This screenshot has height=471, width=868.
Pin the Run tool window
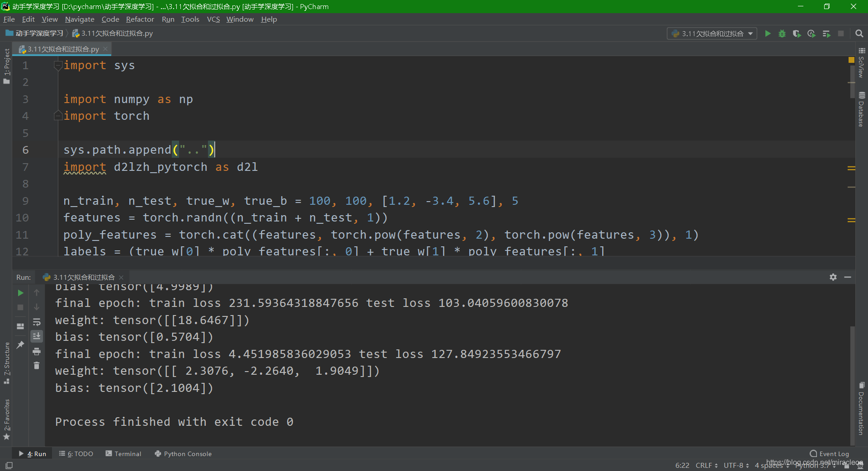[20, 345]
